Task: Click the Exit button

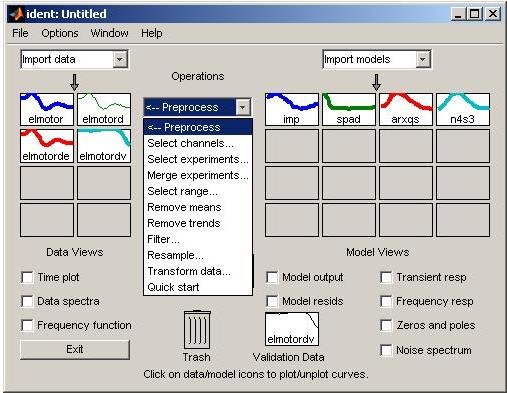Action: click(x=75, y=349)
